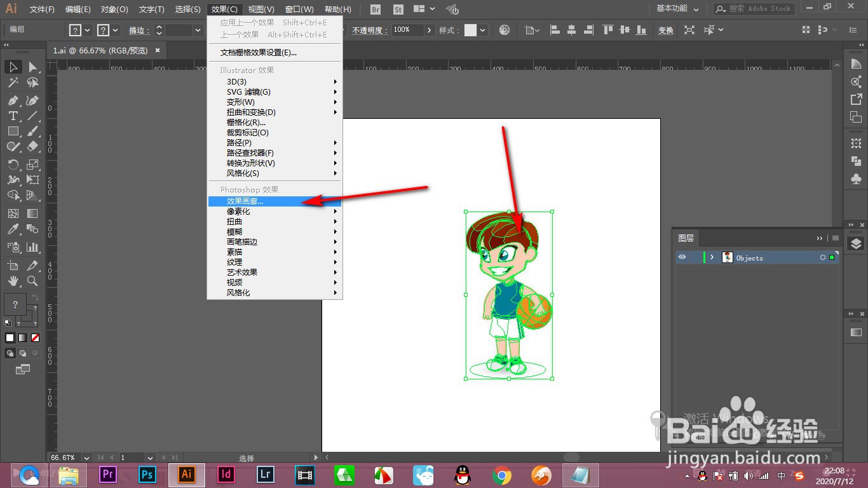This screenshot has width=868, height=488.
Task: Pick the Lasso tool
Action: click(x=32, y=83)
